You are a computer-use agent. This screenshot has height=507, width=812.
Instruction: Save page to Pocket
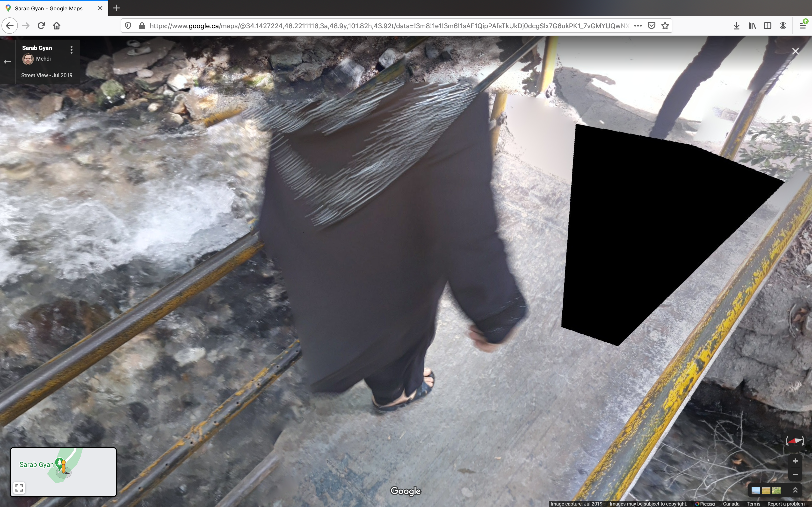[x=651, y=26]
